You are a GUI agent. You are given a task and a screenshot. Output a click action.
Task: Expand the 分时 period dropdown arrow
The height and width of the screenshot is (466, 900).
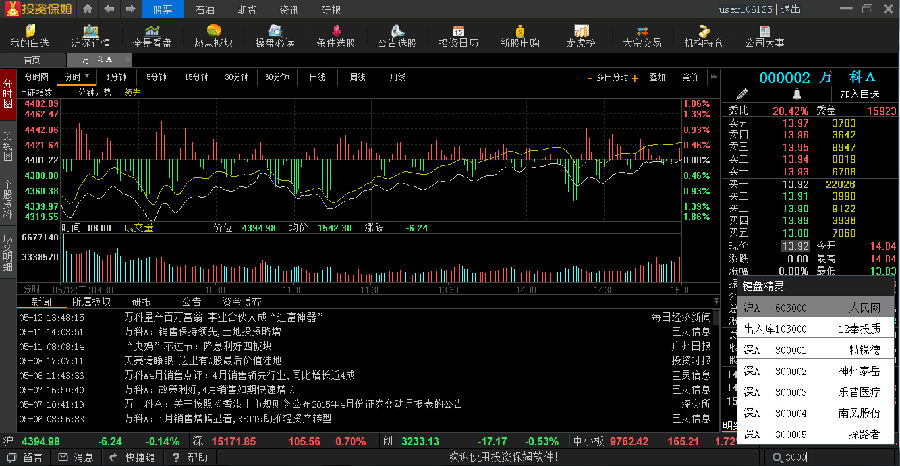coord(88,77)
